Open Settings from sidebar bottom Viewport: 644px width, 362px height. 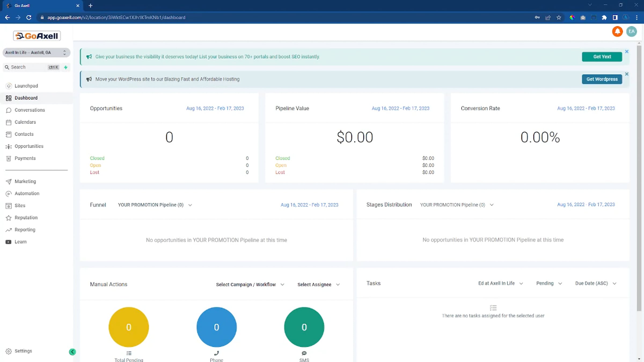point(23,351)
